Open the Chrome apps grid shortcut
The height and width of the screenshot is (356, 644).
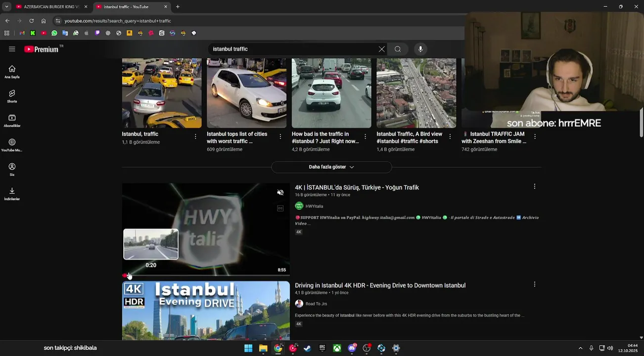7,33
